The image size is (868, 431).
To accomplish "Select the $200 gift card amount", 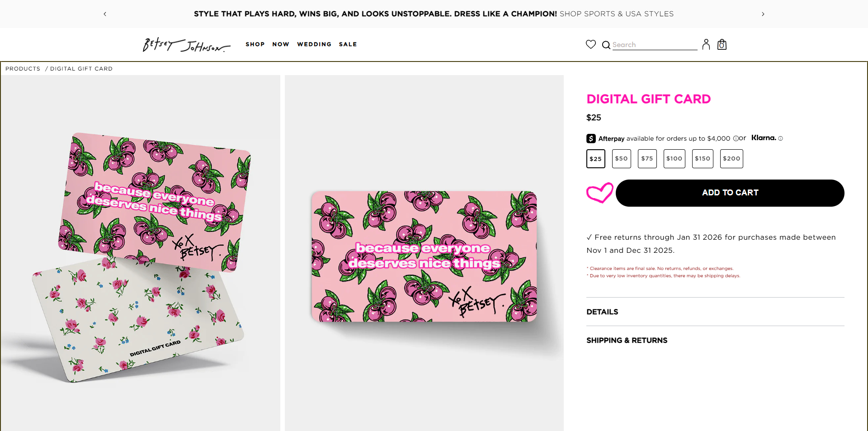I will pos(731,158).
